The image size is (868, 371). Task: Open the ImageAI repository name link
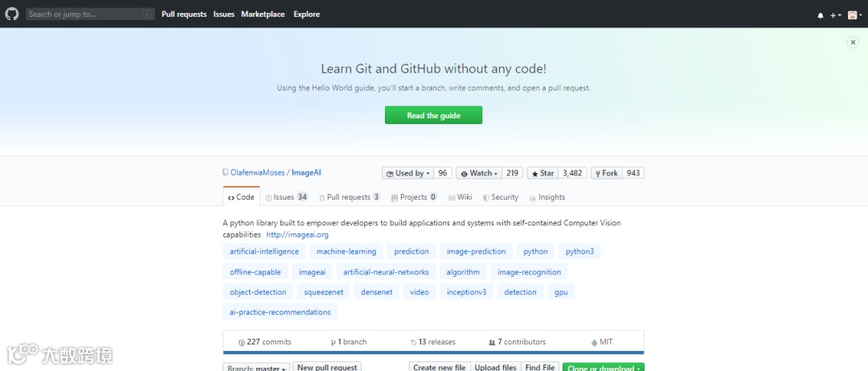pyautogui.click(x=306, y=172)
